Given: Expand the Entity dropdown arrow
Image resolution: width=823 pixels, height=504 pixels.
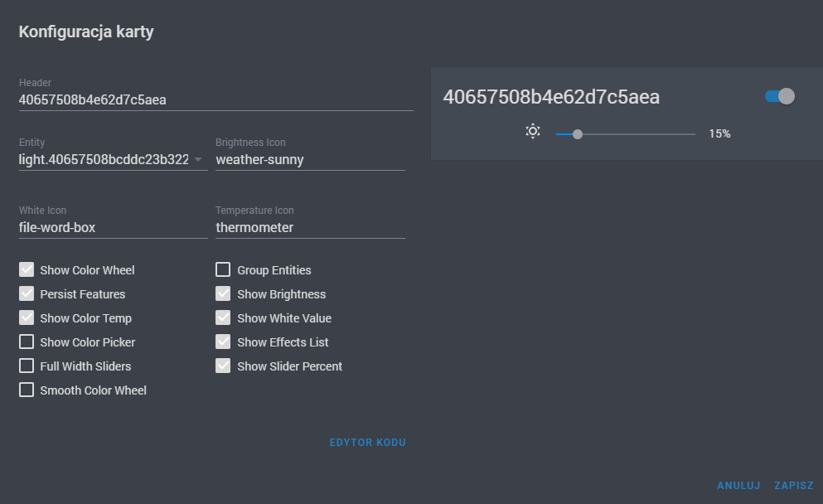Looking at the screenshot, I should (198, 160).
